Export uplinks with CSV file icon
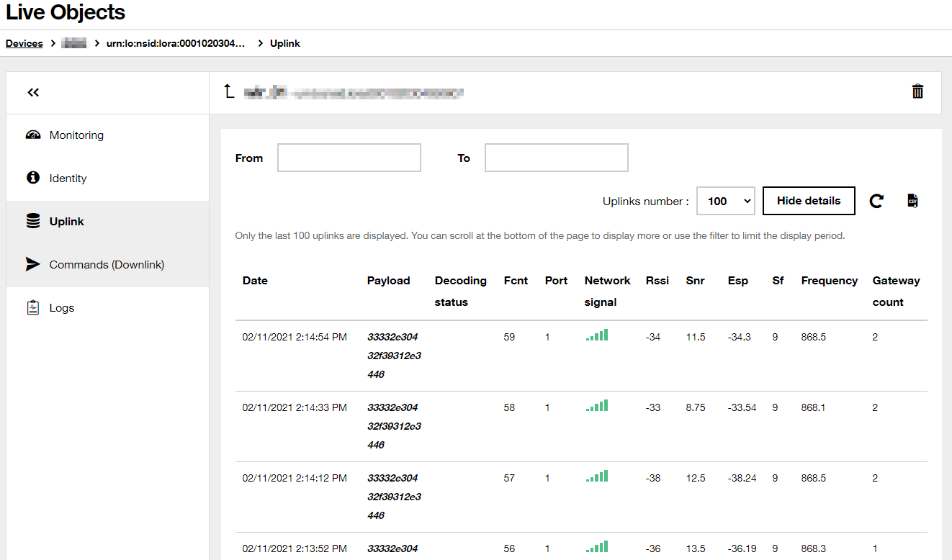Viewport: 952px width, 560px height. coord(912,201)
